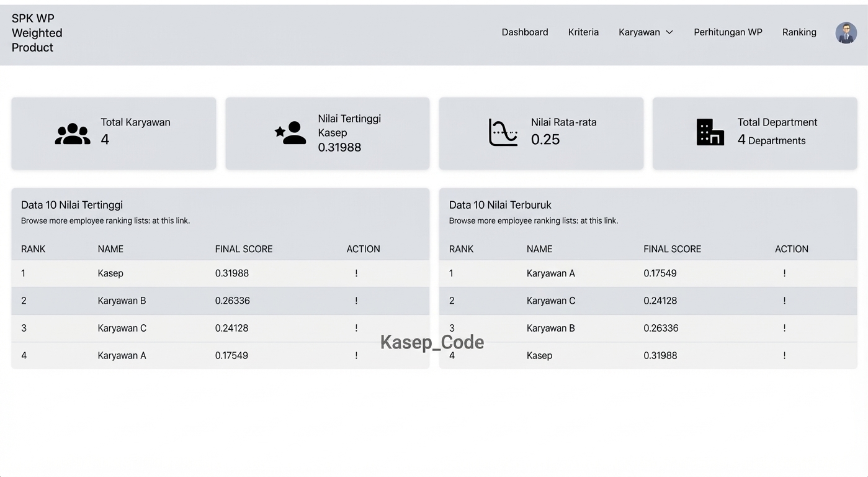Click score 0.17549 in the Nilai Tertinggi table
Image resolution: width=868 pixels, height=477 pixels.
click(232, 355)
